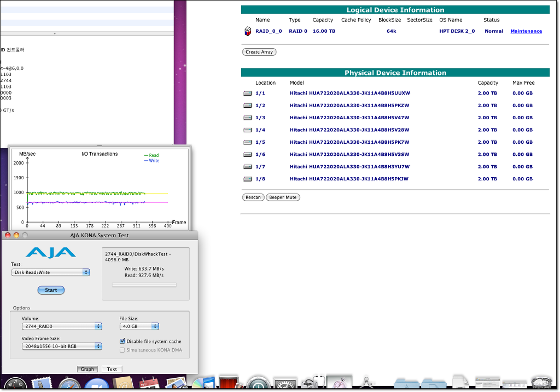560x392 pixels.
Task: Click the Rescan button
Action: pyautogui.click(x=253, y=197)
